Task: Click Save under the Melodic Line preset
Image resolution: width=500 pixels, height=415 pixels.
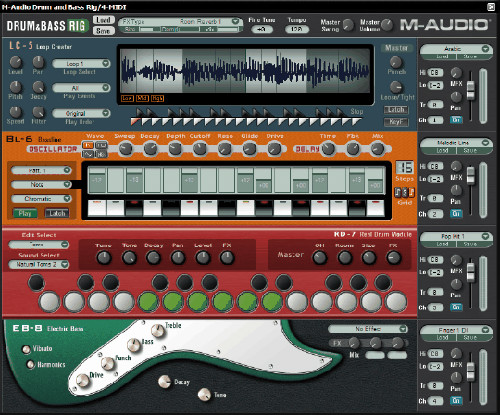Action: pos(470,151)
